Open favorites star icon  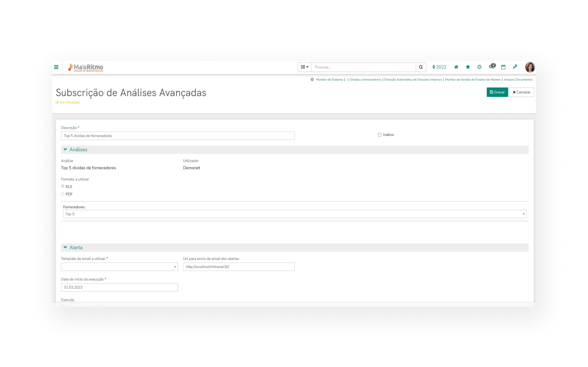coord(468,67)
